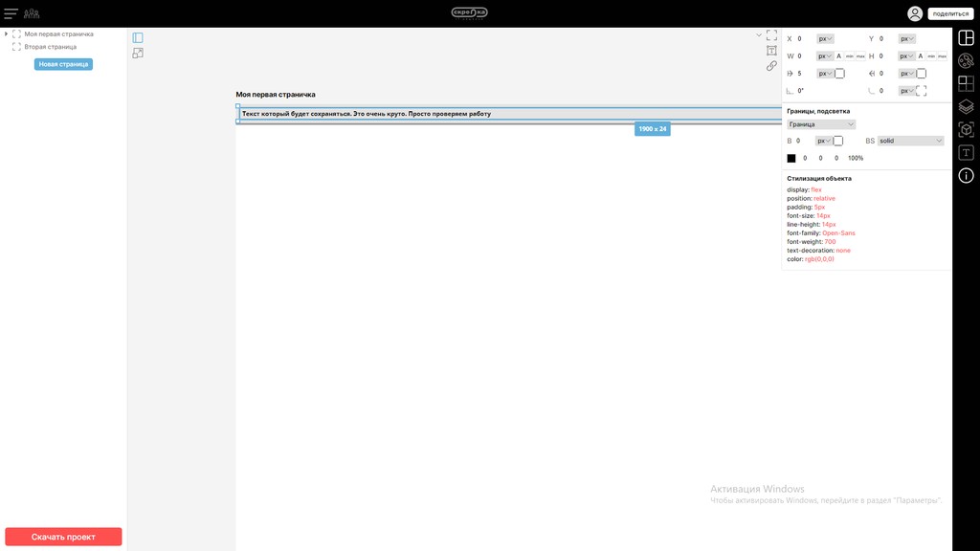Image resolution: width=980 pixels, height=551 pixels.
Task: Open width unit px dropdown
Action: (824, 56)
